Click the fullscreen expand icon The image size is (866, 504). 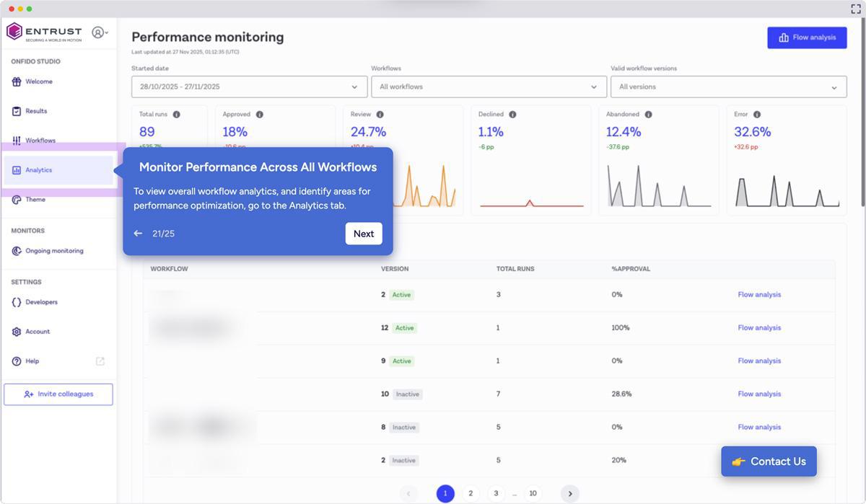856,9
